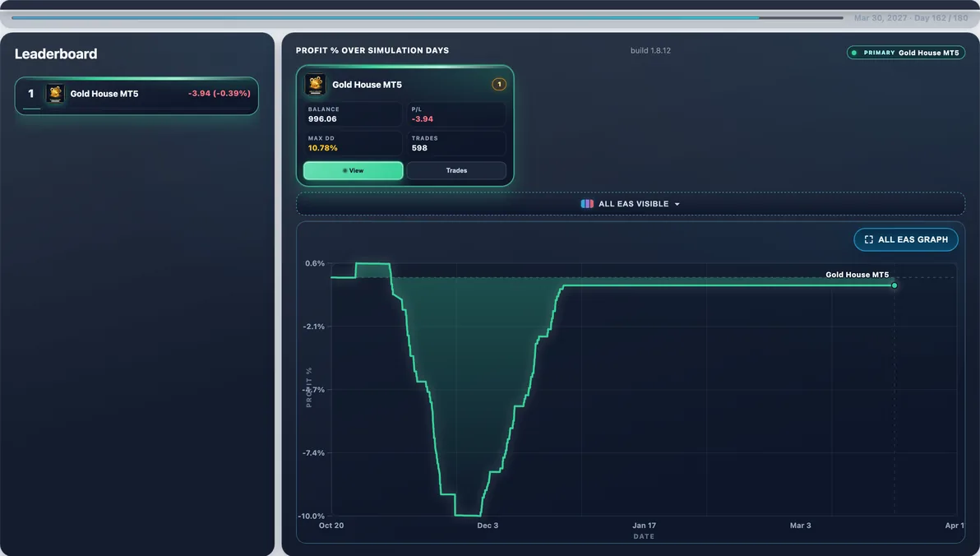Click the end-point marker on profit line
The height and width of the screenshot is (556, 980).
[x=894, y=285]
